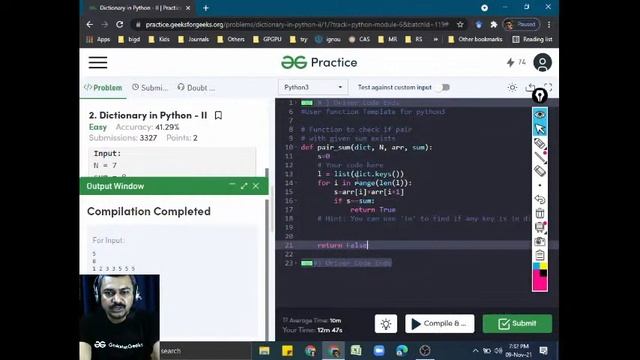
Task: Clear annotations with trash icon
Action: 540,213
